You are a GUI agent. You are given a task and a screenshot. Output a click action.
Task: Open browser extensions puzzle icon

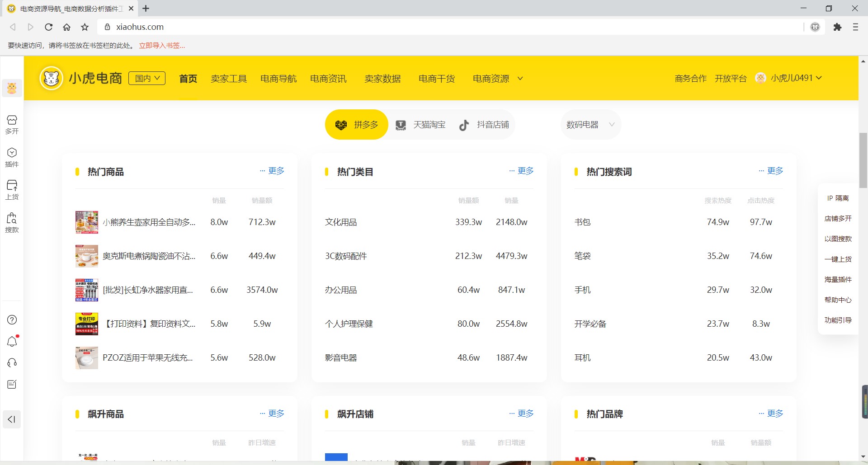(838, 27)
